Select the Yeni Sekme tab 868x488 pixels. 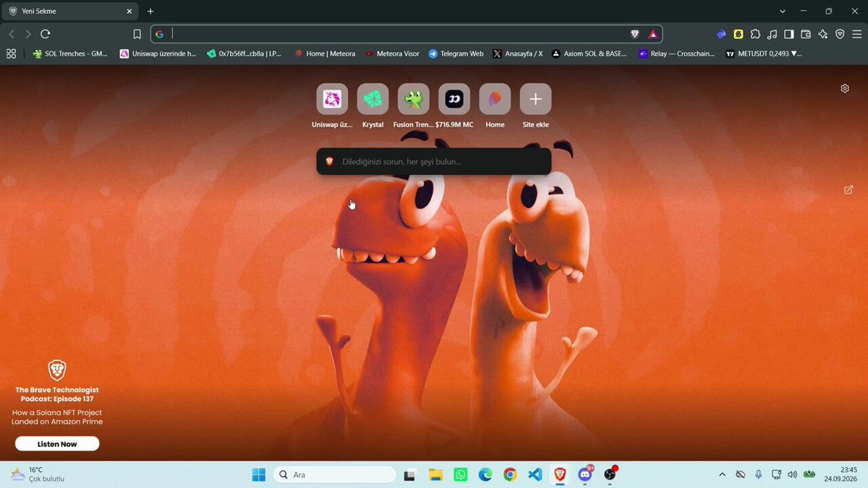coord(70,12)
